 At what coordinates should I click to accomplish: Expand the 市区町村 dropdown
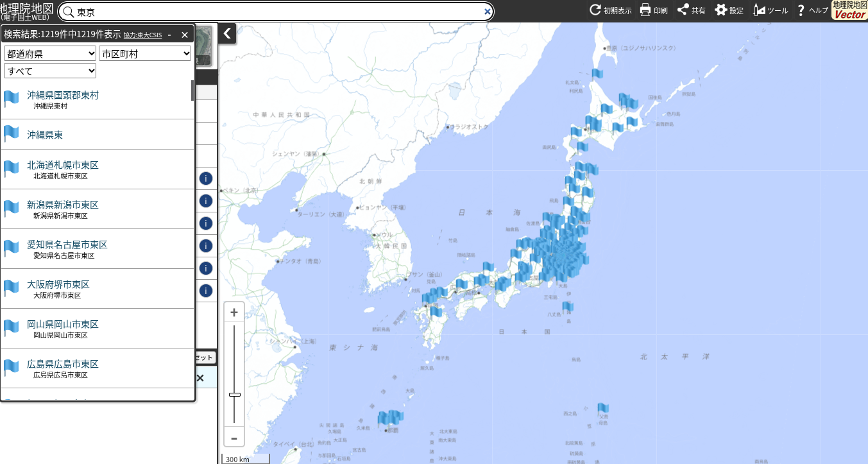coord(145,54)
